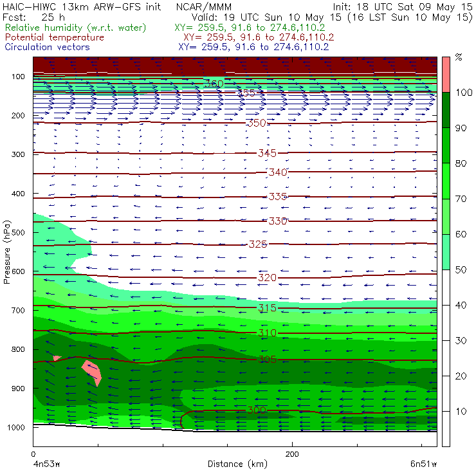
Task: Click the 335 contour label
Action: 278,196
